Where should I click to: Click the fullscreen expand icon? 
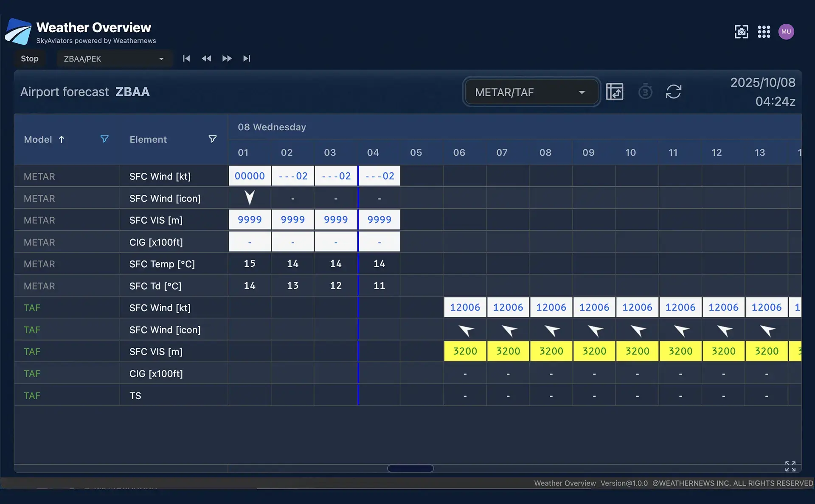coord(790,466)
